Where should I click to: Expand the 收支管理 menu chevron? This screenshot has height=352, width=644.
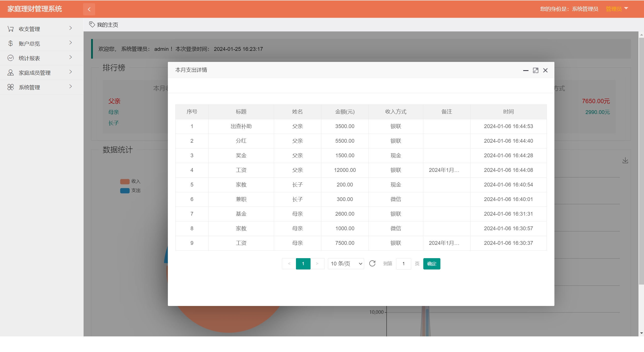(x=70, y=28)
